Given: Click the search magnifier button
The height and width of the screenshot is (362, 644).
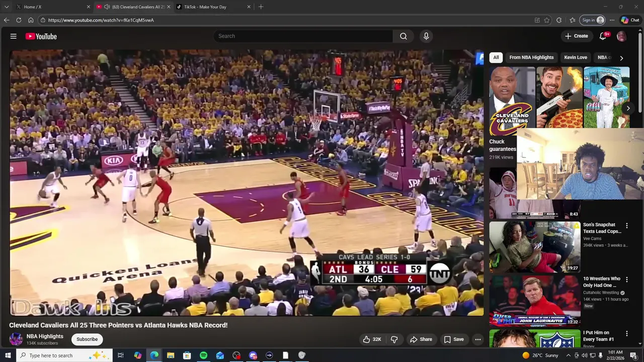Looking at the screenshot, I should tap(404, 36).
